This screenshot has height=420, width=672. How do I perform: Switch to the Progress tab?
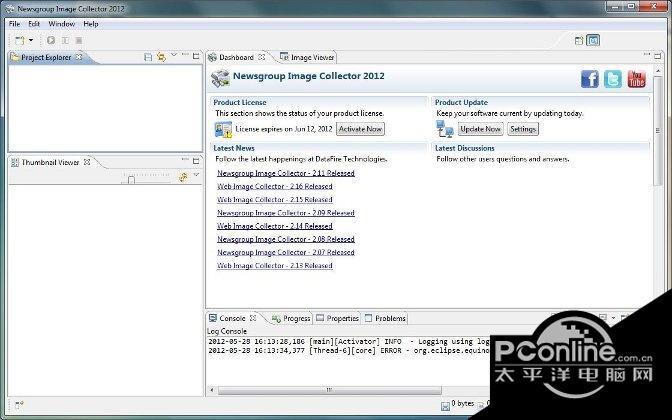[291, 318]
